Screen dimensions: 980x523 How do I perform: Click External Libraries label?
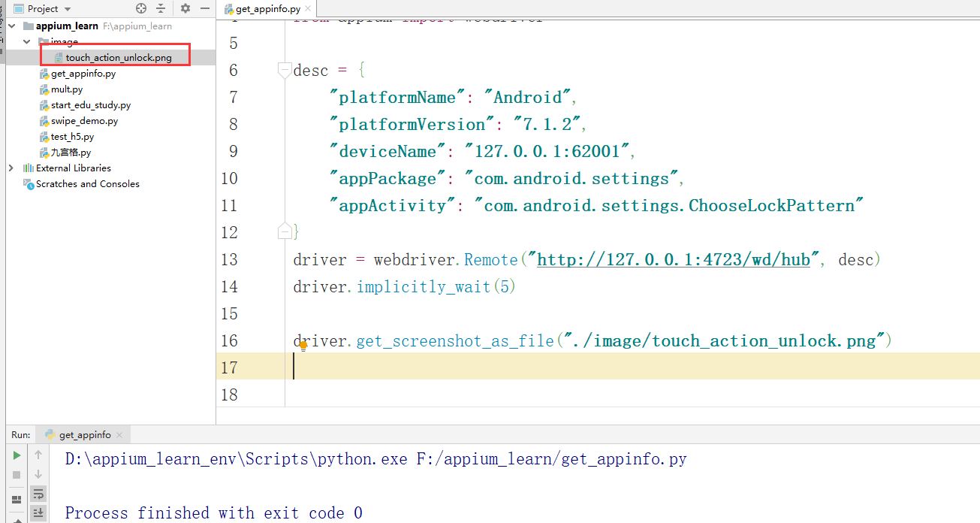pos(73,168)
